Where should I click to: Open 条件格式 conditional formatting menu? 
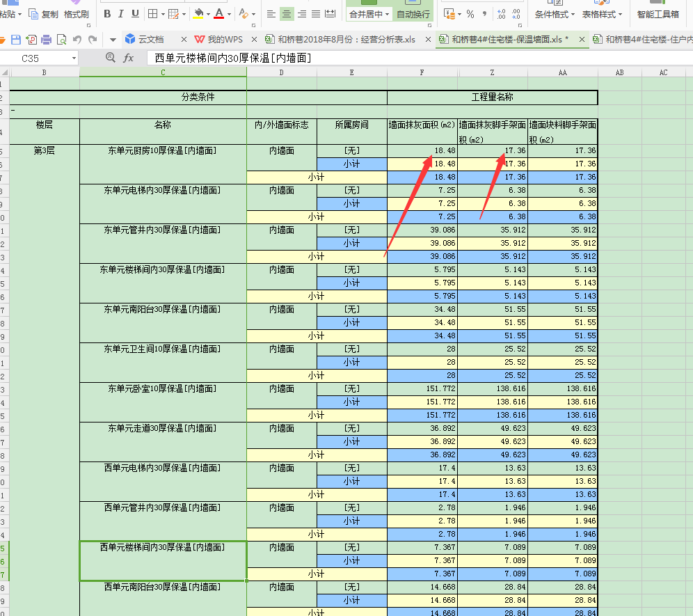(x=555, y=14)
